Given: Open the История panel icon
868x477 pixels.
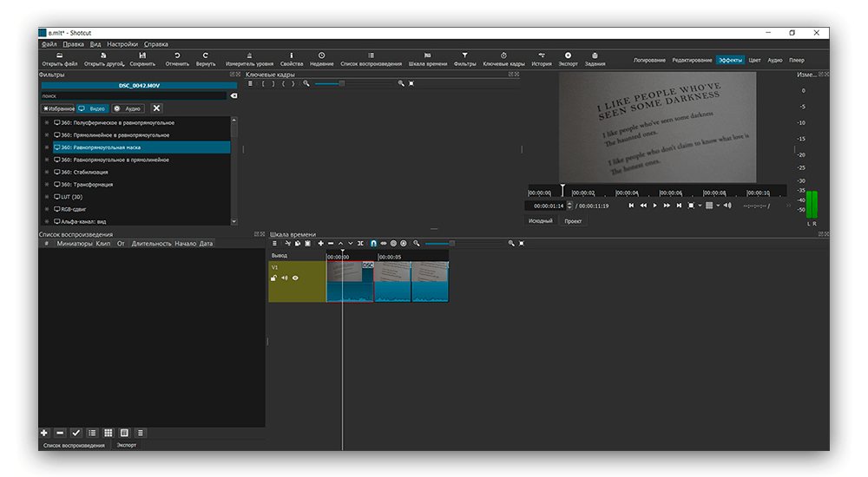Looking at the screenshot, I should 541,59.
